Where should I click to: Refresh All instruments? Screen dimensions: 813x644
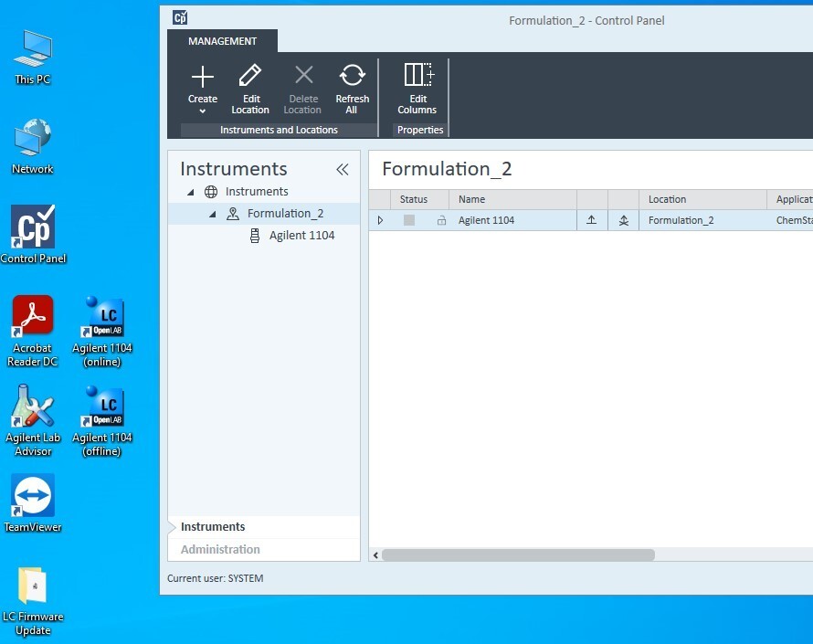coord(352,89)
